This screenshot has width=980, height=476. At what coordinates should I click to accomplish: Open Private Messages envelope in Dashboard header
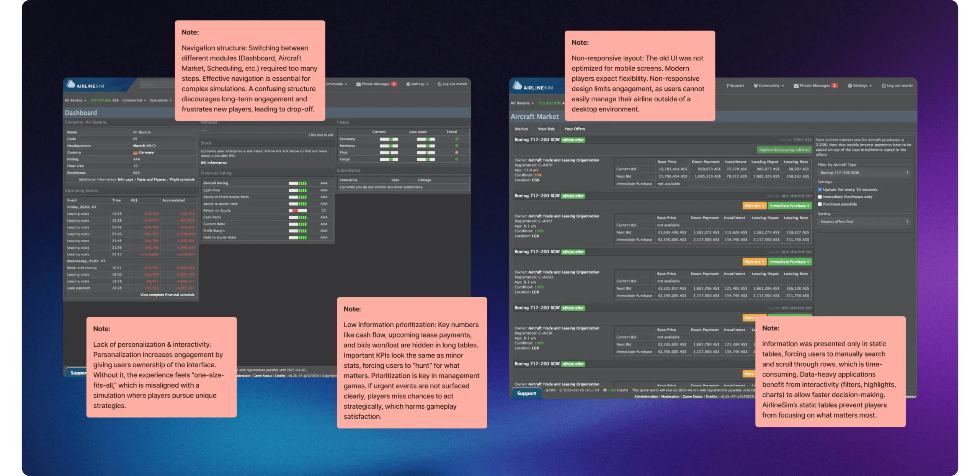pyautogui.click(x=358, y=84)
